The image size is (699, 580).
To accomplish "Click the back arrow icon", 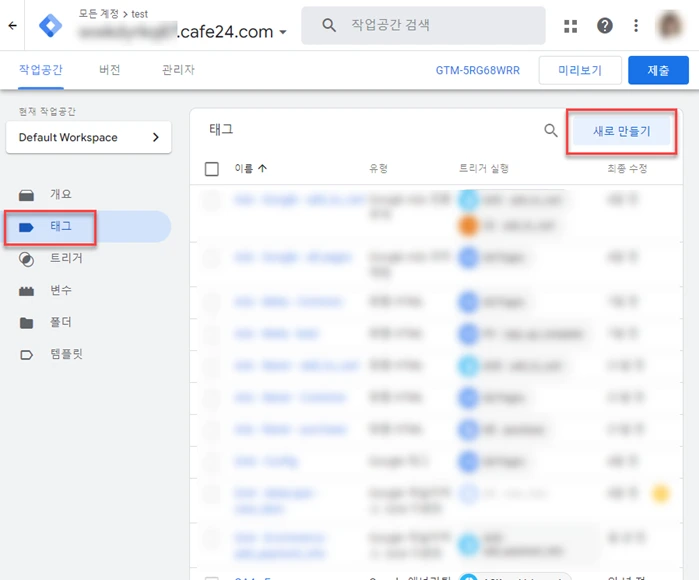I will coord(12,25).
